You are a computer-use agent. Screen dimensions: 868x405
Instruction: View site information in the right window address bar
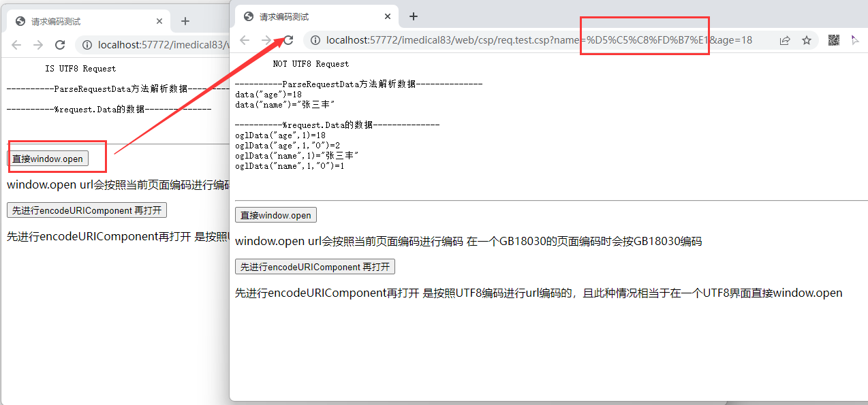[x=315, y=40]
